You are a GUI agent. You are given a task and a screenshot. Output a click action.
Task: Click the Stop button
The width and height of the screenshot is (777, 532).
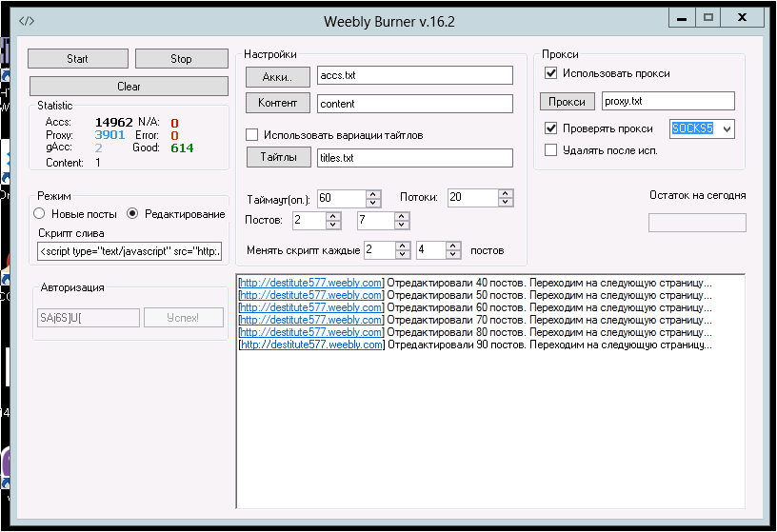coord(181,58)
